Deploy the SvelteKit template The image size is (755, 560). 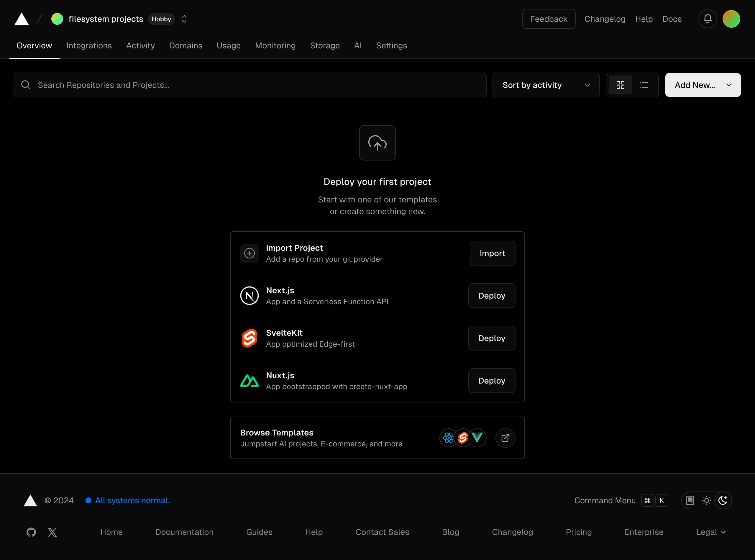[492, 338]
